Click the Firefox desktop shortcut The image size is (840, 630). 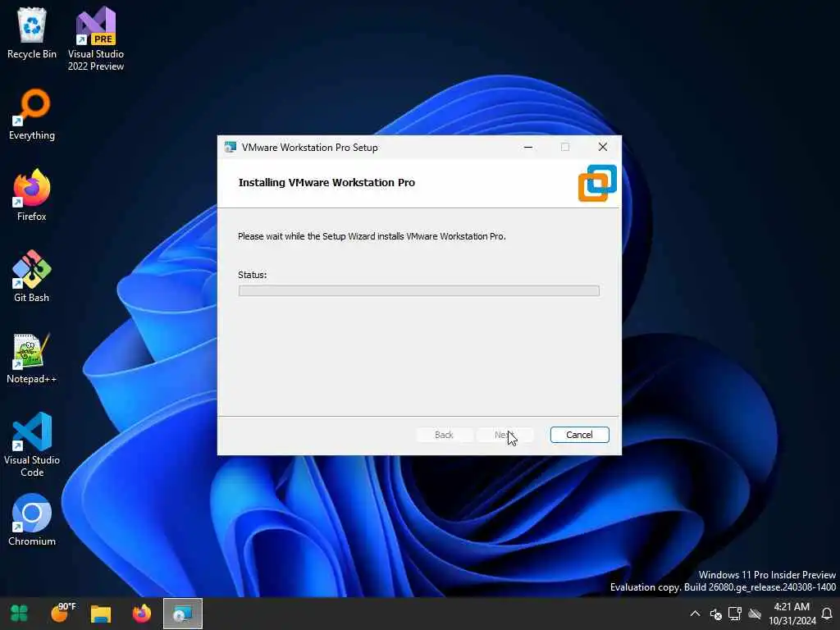point(32,195)
